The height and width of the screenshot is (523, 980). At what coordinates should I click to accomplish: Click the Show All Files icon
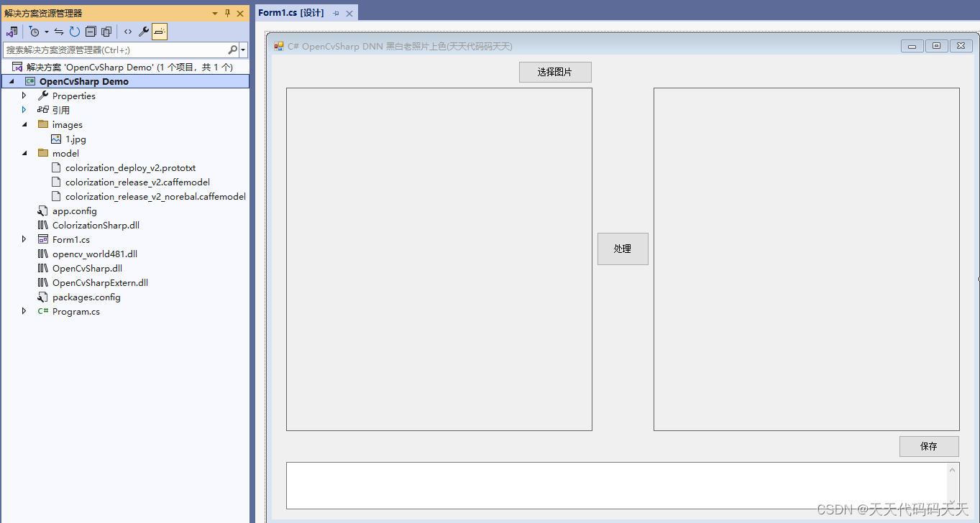(x=106, y=32)
